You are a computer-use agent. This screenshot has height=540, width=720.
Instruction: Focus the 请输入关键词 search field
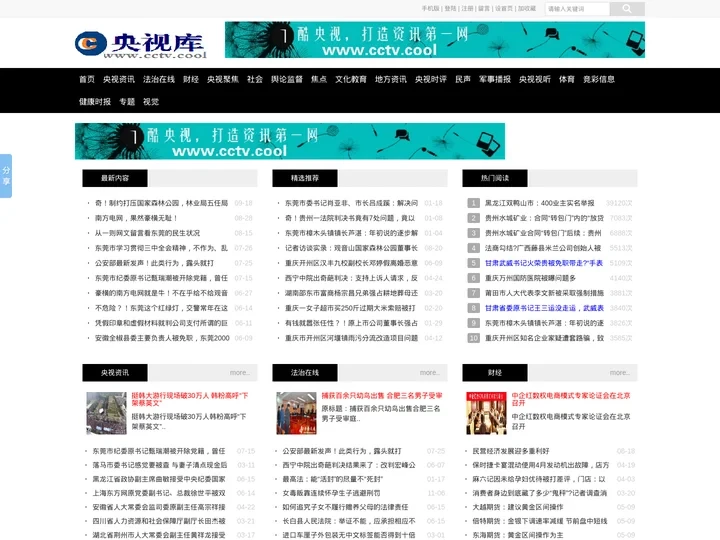[x=578, y=9]
